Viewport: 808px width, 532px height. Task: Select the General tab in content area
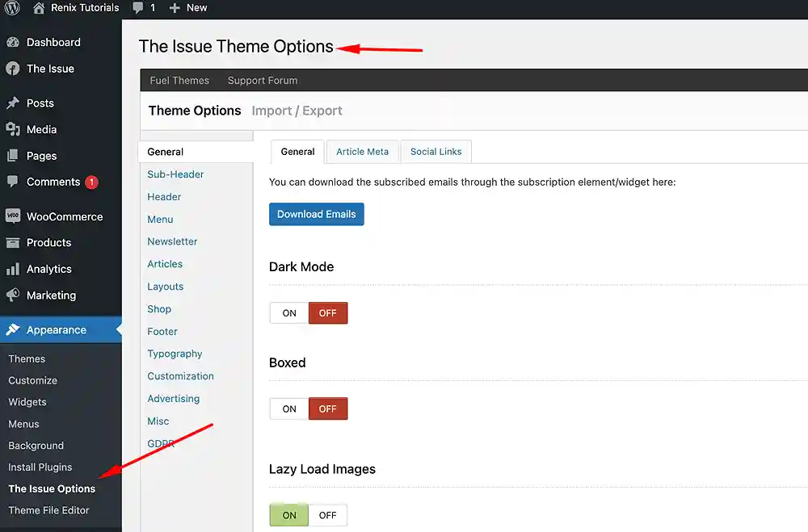298,152
